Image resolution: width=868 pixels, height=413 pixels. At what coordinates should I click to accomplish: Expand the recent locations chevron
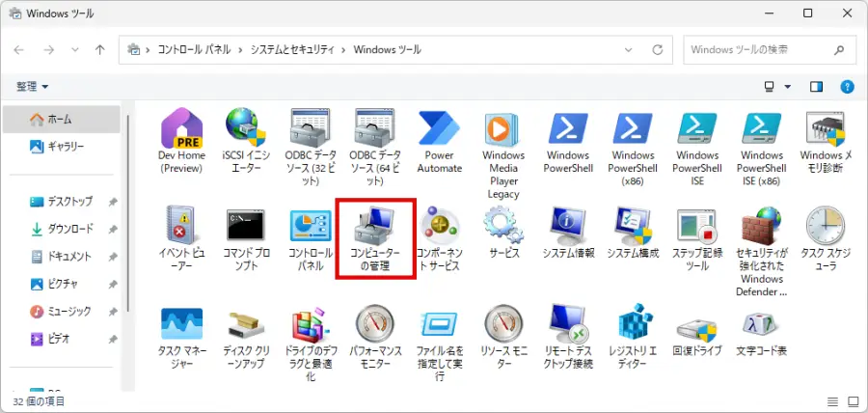75,50
